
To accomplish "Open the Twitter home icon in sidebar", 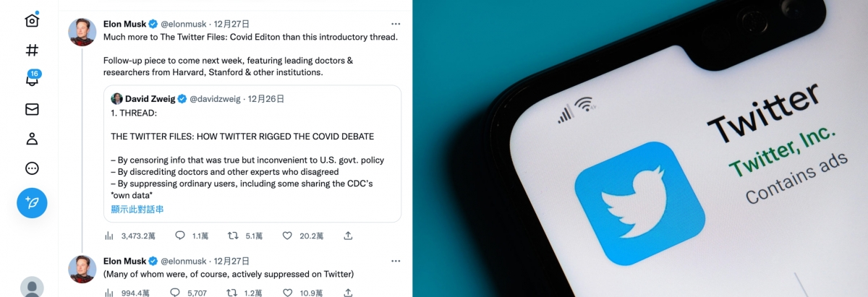I will click(x=32, y=20).
